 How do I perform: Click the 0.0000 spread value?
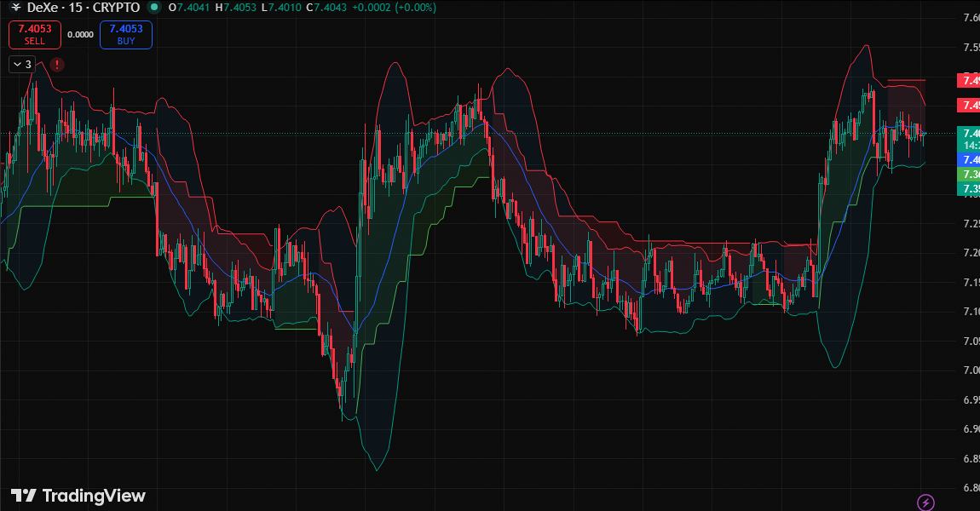tap(81, 35)
